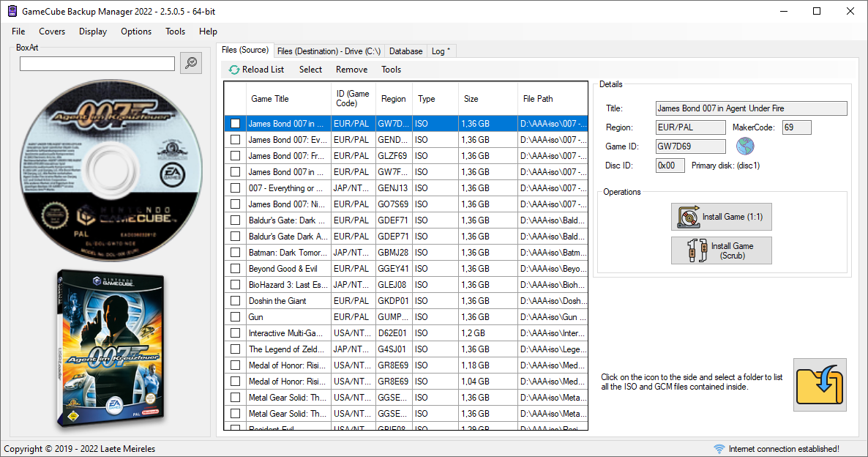Select the D62E01 game code cell
868x457 pixels.
click(394, 333)
